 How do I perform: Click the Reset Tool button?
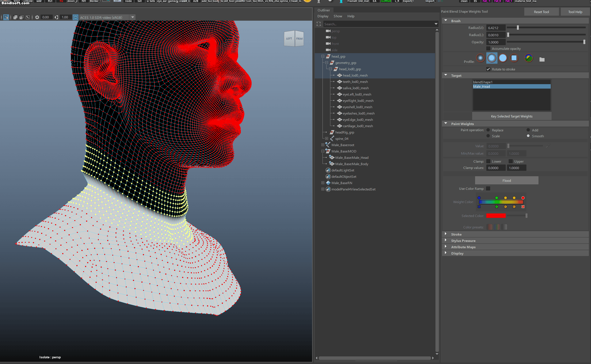[541, 12]
